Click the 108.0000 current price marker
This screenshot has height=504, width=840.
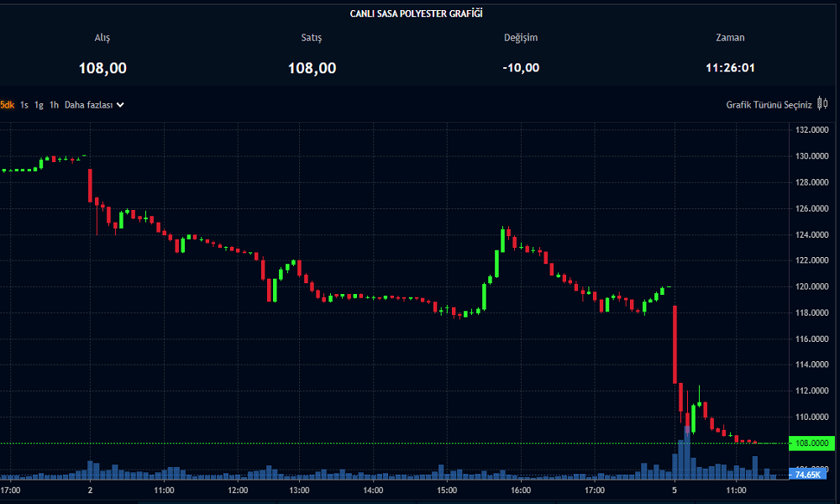tap(811, 443)
